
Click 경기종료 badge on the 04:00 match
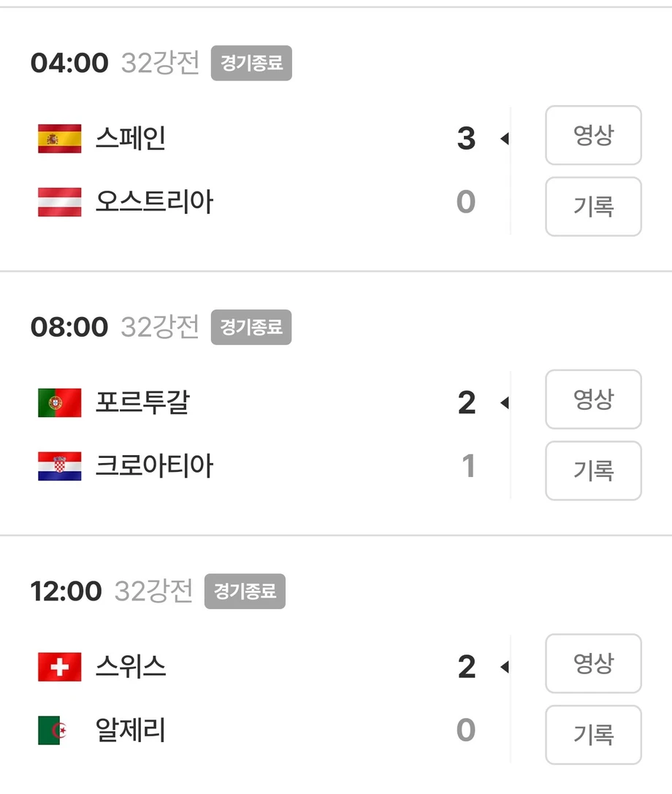[252, 63]
